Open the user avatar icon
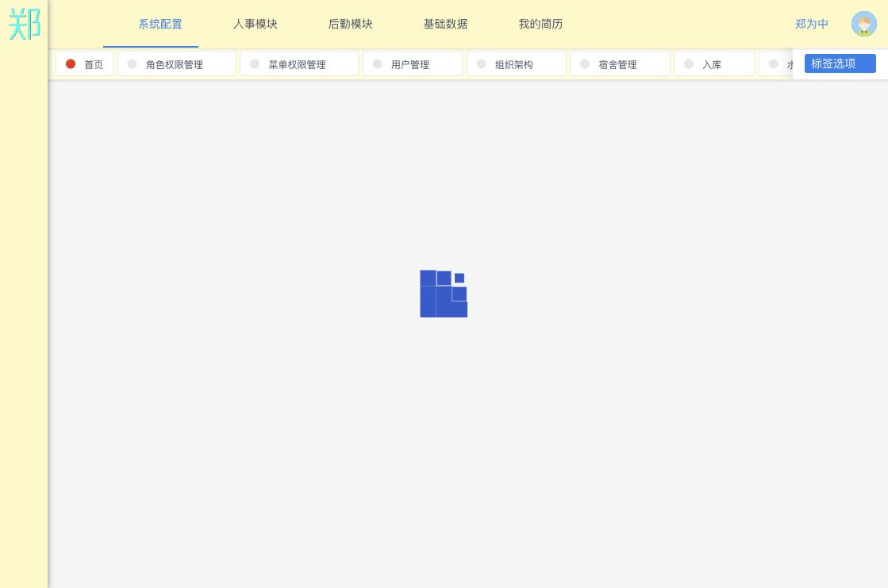The height and width of the screenshot is (588, 888). [863, 24]
